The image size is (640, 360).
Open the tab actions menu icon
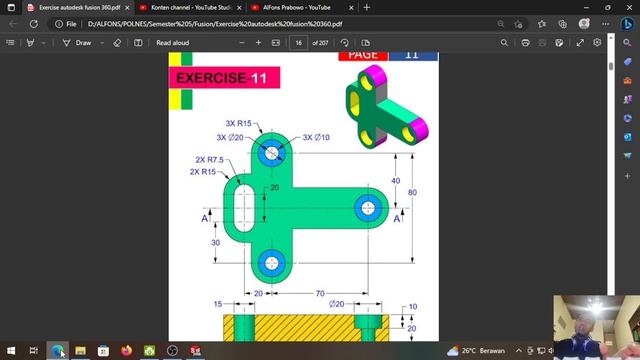(11, 7)
